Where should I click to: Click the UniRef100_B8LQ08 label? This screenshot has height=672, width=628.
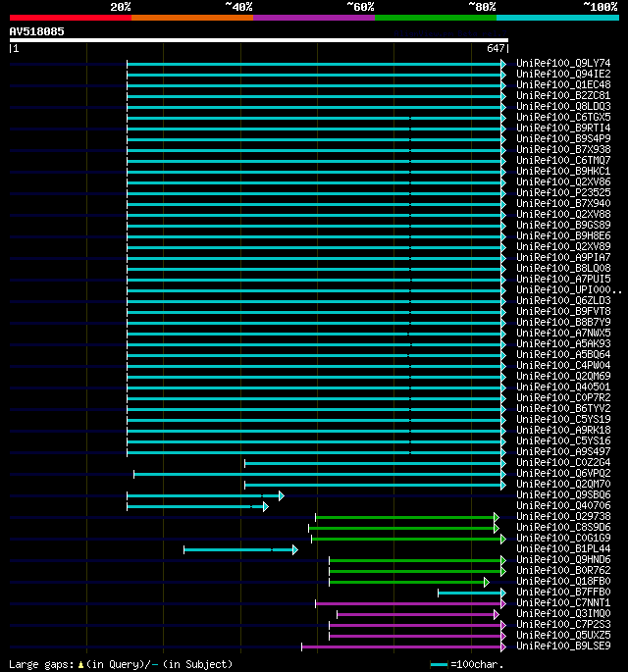(x=563, y=268)
